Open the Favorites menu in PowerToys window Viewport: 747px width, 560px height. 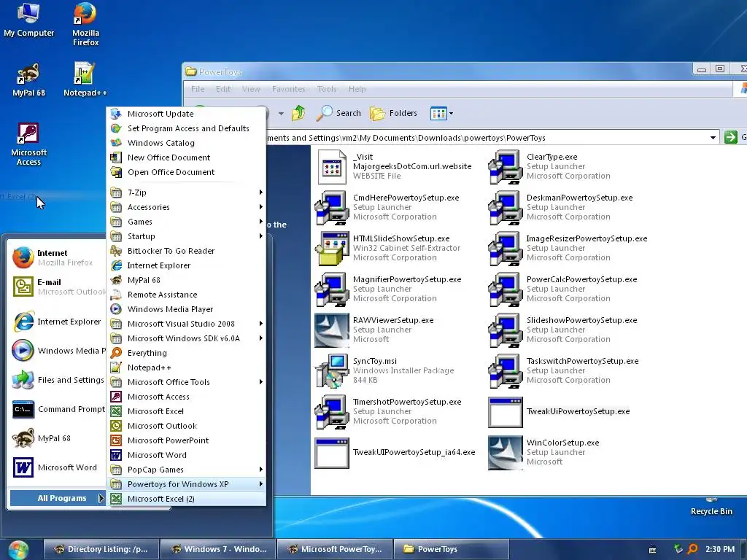tap(289, 89)
